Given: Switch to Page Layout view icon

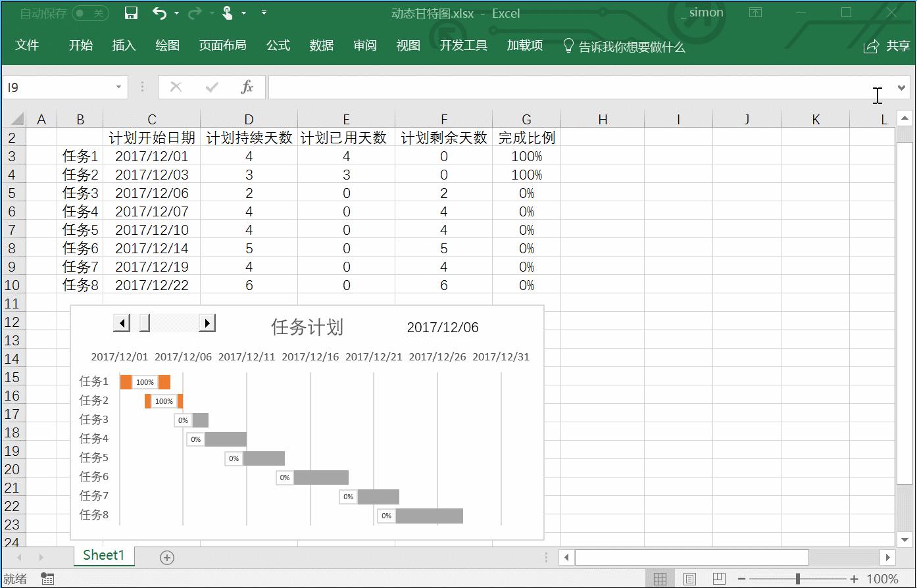Looking at the screenshot, I should click(x=689, y=579).
